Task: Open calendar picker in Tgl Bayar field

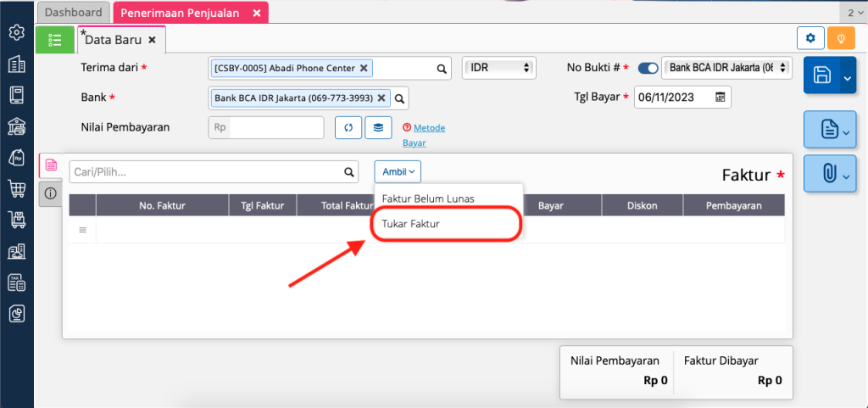Action: (x=721, y=97)
